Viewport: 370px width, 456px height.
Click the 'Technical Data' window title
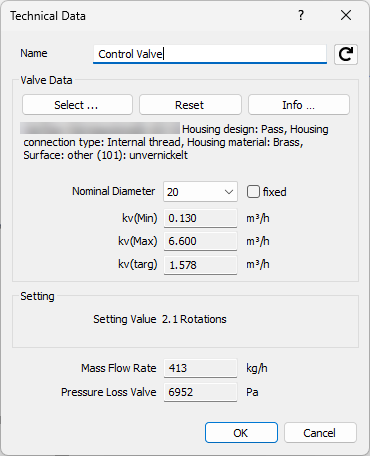pos(48,16)
